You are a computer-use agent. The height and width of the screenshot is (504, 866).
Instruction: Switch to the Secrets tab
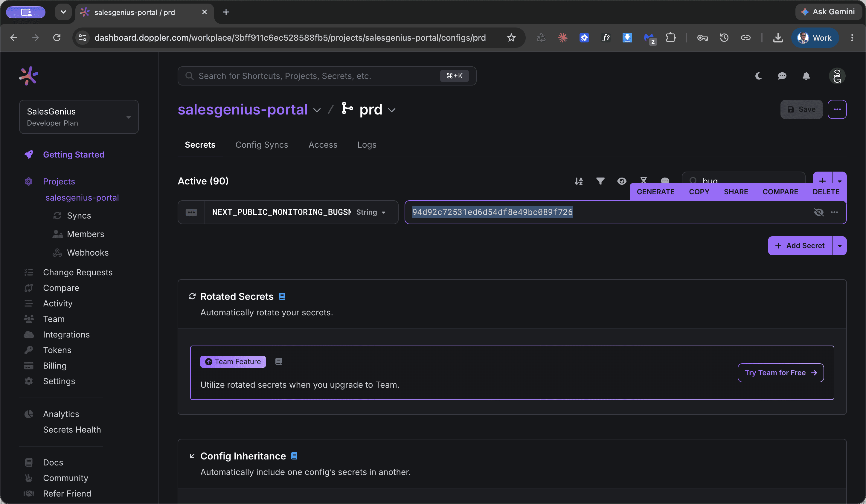(200, 145)
